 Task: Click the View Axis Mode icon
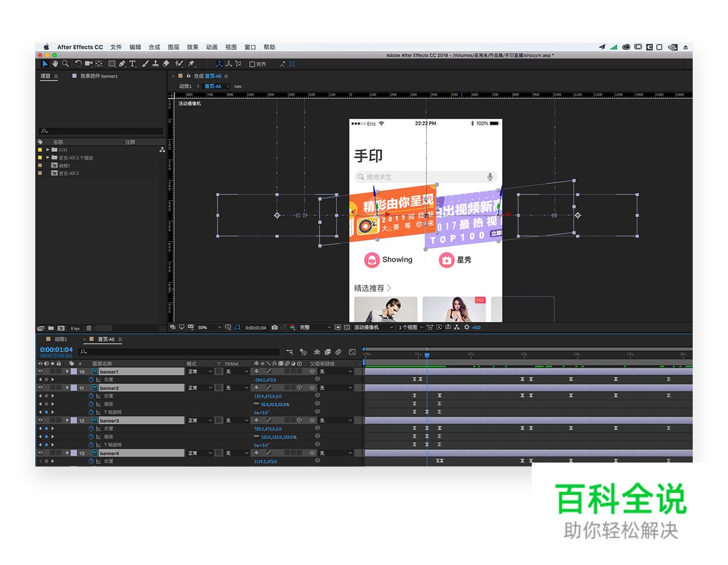coord(238,64)
